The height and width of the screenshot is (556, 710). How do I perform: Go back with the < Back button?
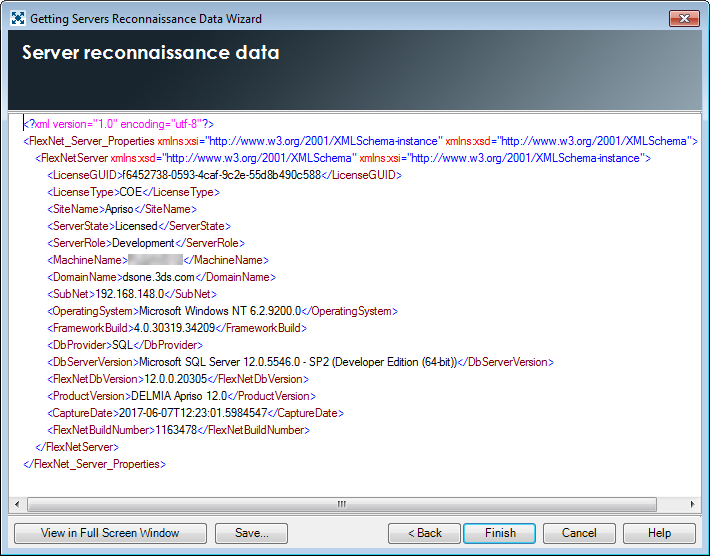click(x=424, y=533)
